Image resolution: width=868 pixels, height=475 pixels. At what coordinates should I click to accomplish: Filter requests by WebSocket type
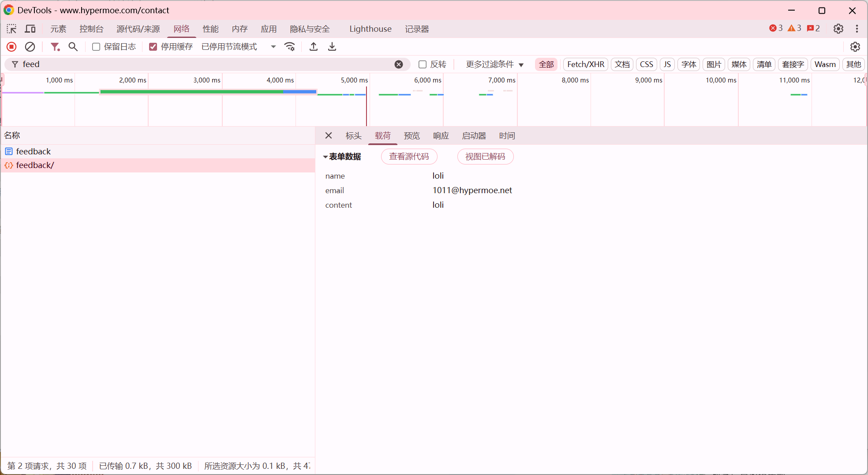point(793,64)
